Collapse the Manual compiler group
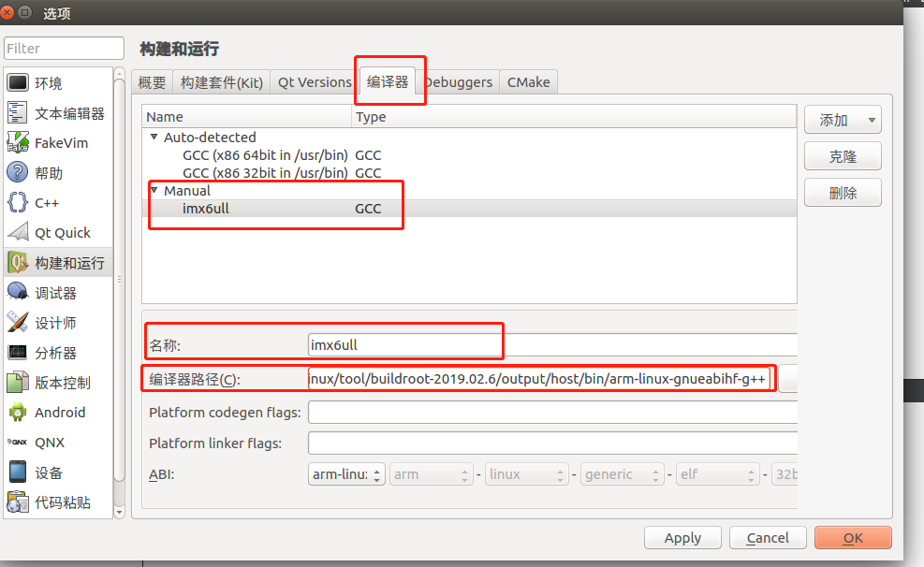This screenshot has height=567, width=924. (153, 190)
